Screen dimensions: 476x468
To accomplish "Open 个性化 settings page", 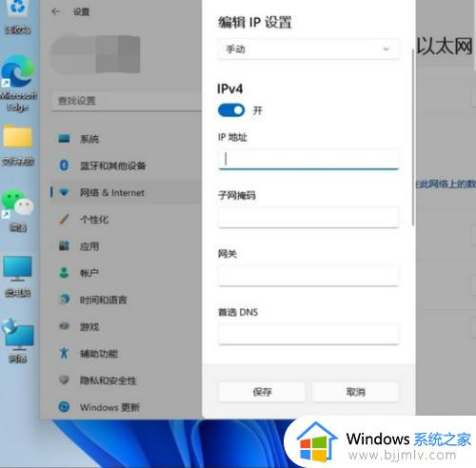I will tap(126, 220).
